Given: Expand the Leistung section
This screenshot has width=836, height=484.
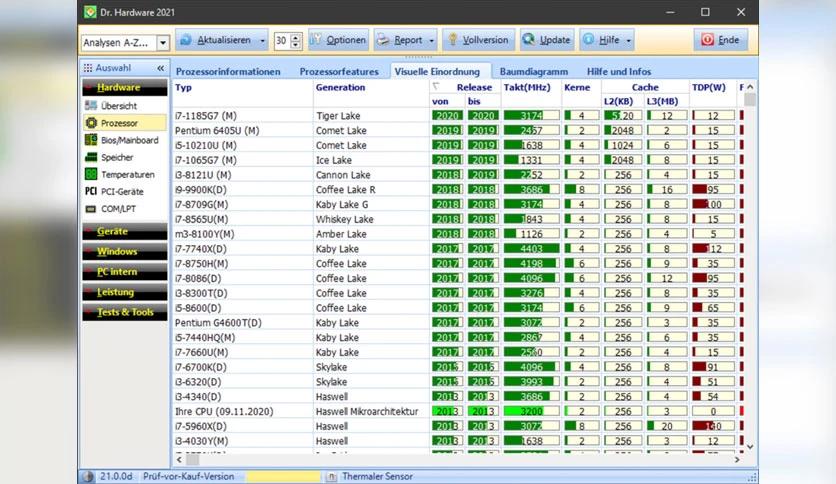Looking at the screenshot, I should pyautogui.click(x=125, y=292).
